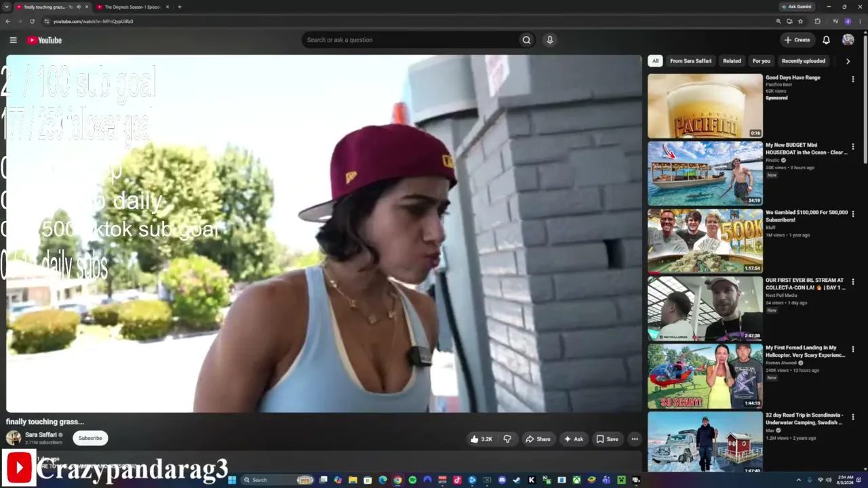Open Steam from the taskbar
Screen dimensions: 868x488
coord(517,480)
